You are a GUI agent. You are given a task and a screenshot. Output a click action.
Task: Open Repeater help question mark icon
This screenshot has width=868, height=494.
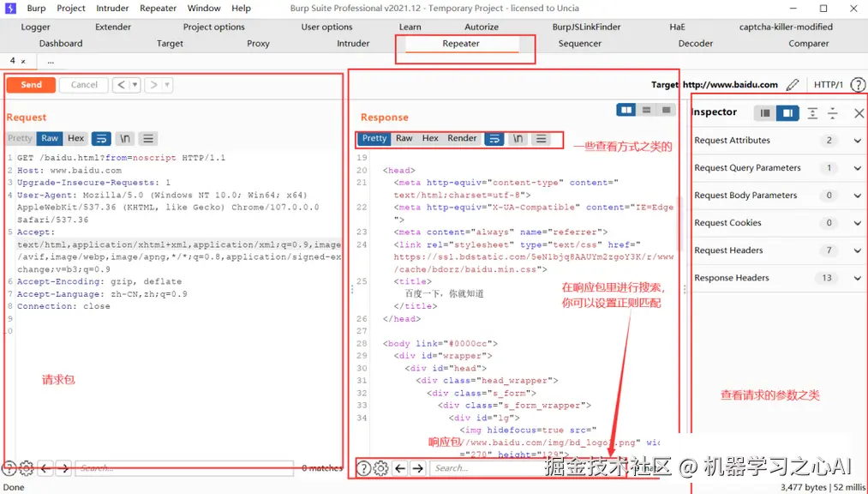[858, 85]
